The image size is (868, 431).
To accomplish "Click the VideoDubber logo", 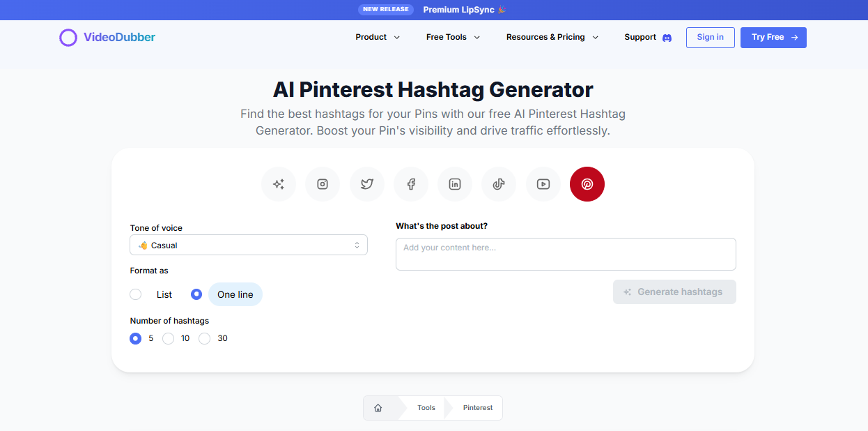I will click(x=107, y=38).
